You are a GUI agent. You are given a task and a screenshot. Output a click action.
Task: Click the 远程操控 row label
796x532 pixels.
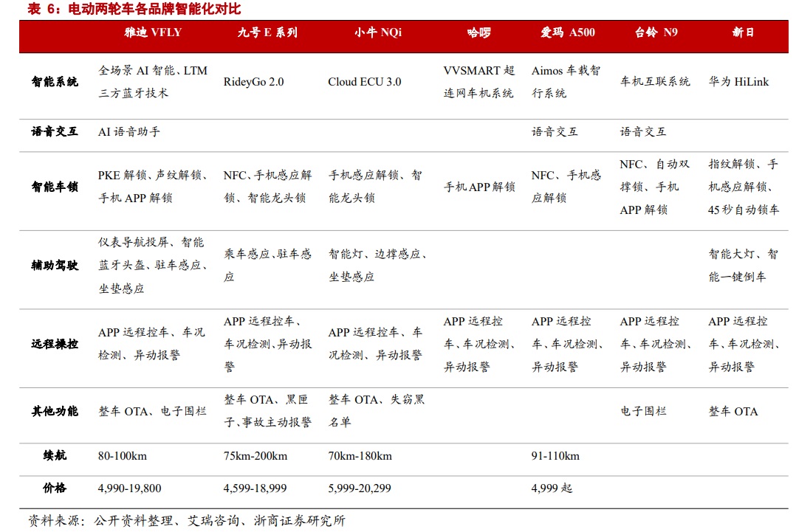(55, 344)
